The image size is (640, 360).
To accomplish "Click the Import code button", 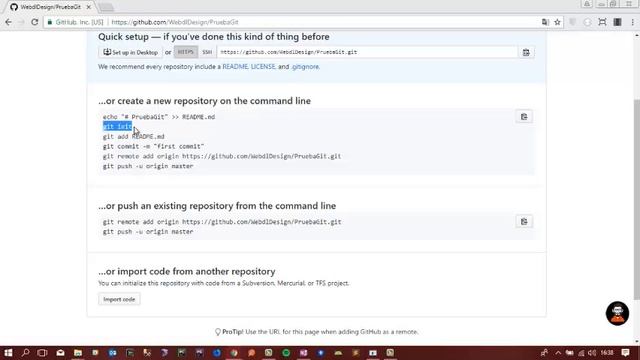I will (x=119, y=299).
